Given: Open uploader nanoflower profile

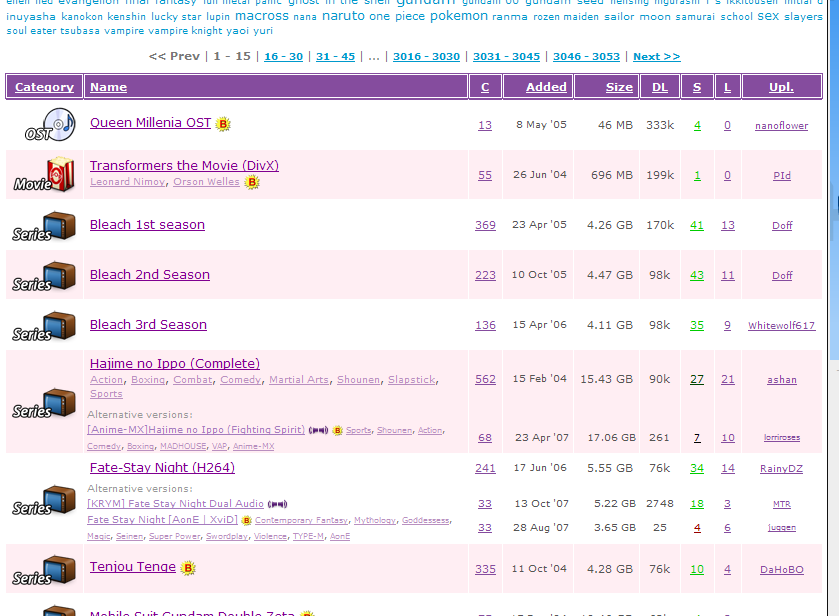Looking at the screenshot, I should pyautogui.click(x=781, y=126).
